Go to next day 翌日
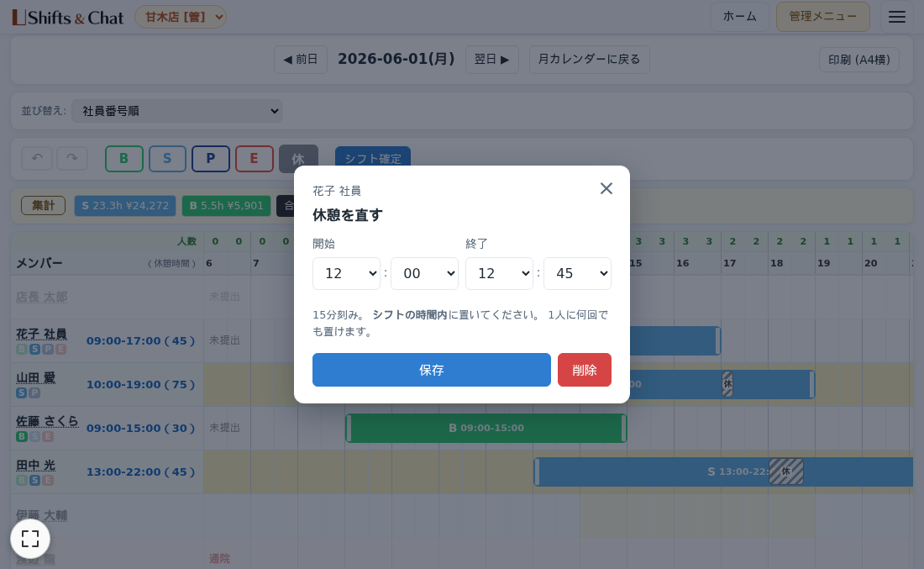 click(x=492, y=60)
